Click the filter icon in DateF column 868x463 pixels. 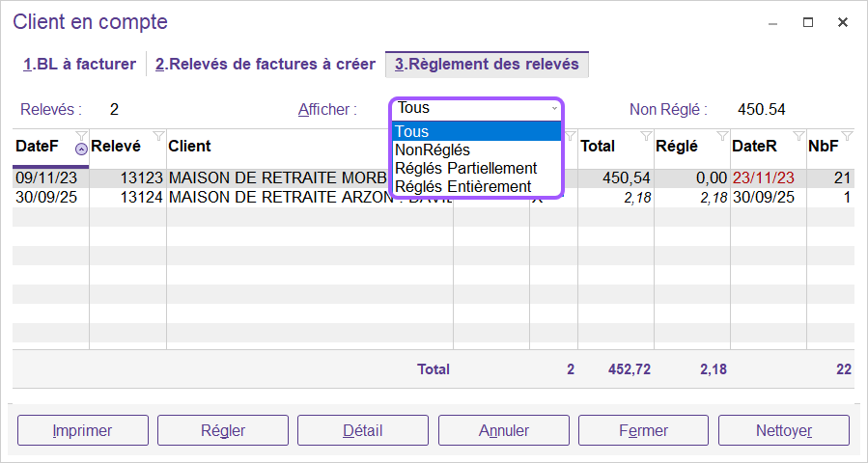(x=82, y=135)
